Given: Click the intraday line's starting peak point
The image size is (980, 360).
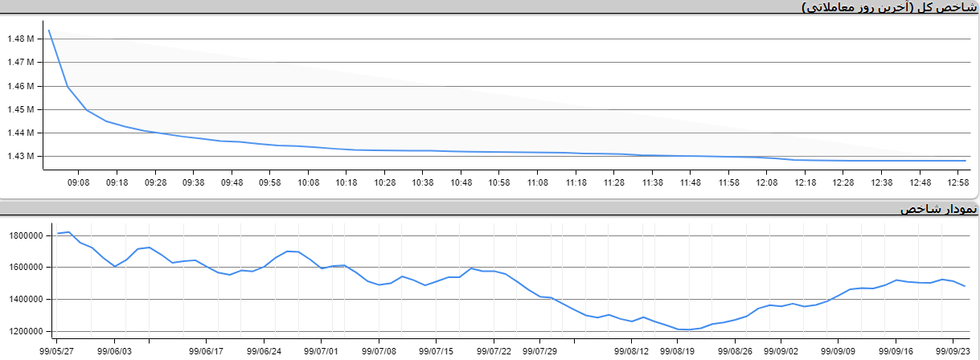Looking at the screenshot, I should click(x=49, y=31).
